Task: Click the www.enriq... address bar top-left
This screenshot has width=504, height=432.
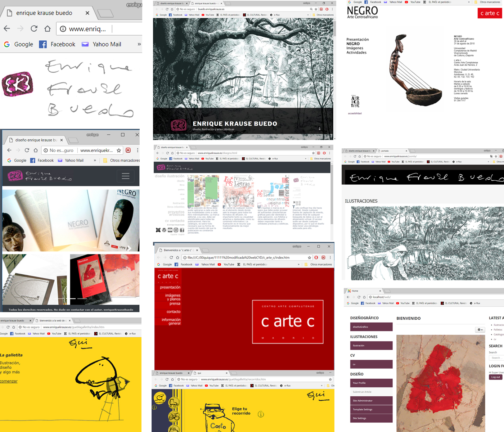Action: 99,29
